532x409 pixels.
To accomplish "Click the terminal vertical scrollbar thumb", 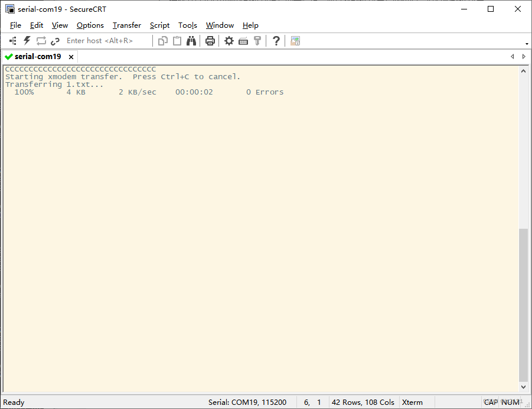I will [523, 304].
